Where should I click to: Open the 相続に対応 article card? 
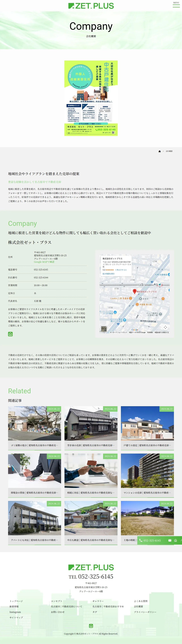click(91, 475)
